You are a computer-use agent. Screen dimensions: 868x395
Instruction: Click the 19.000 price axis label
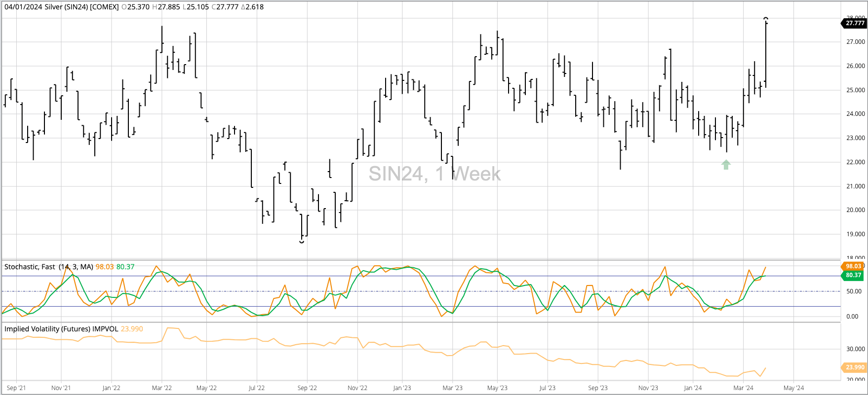tap(855, 234)
